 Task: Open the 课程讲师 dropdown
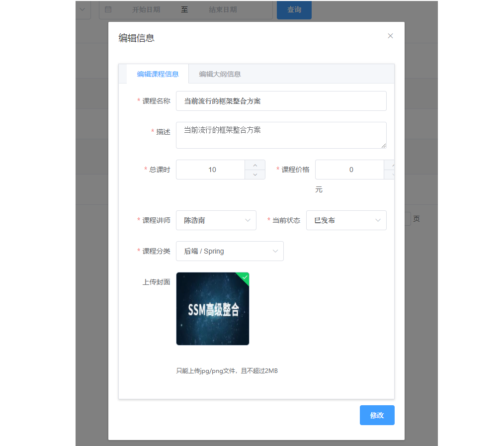pos(216,220)
